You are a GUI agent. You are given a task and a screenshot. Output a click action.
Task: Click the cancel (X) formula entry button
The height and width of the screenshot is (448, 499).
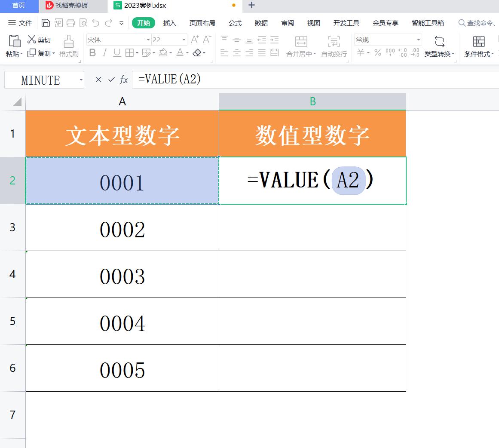(98, 80)
